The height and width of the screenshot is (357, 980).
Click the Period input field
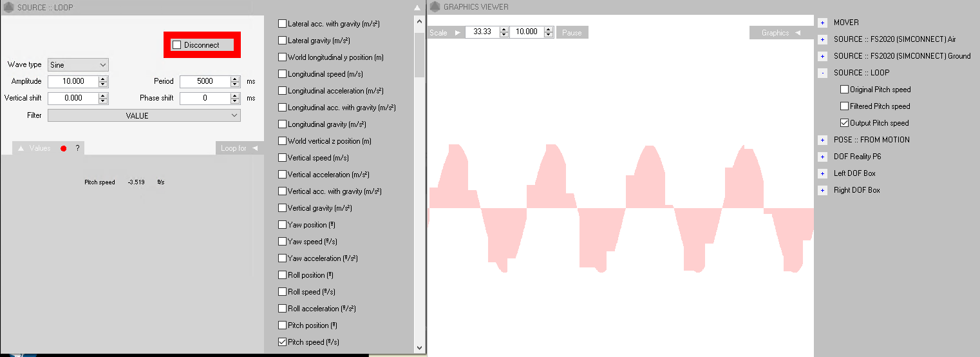pos(205,81)
